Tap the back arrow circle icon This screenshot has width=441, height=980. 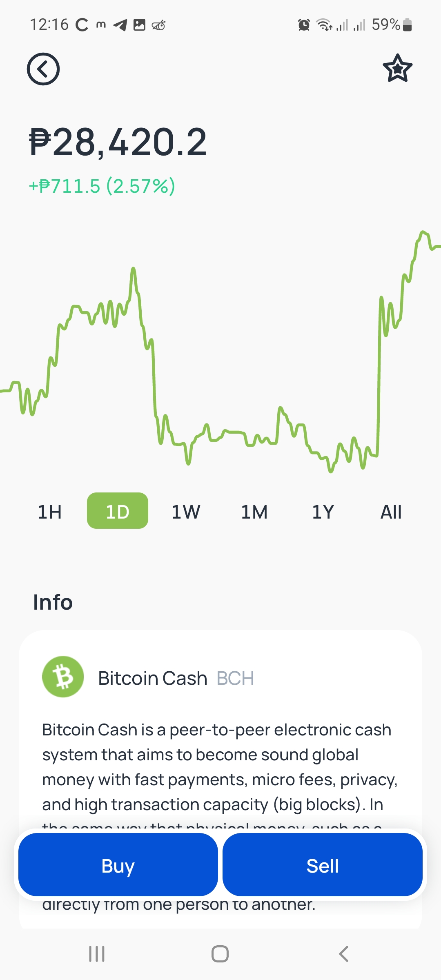click(x=43, y=69)
